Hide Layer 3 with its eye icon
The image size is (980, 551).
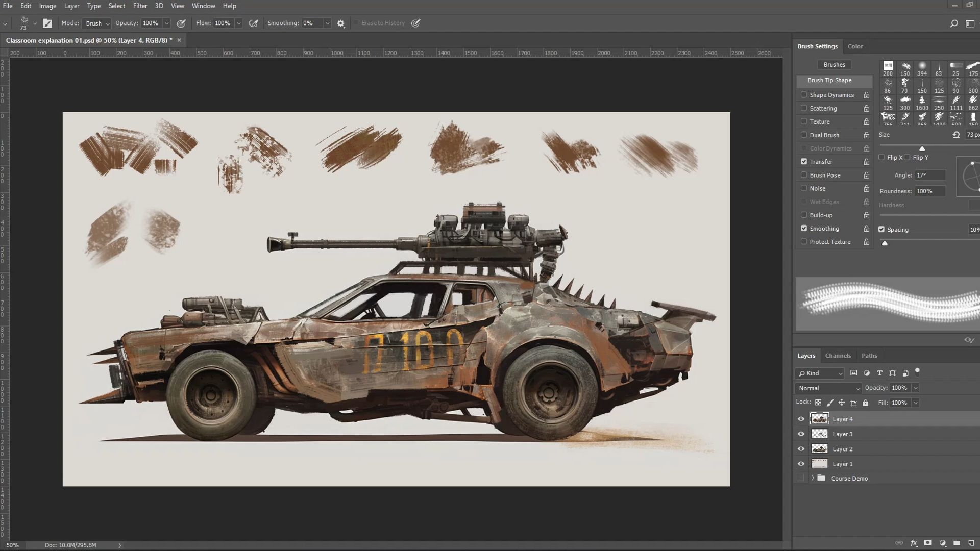pyautogui.click(x=801, y=434)
